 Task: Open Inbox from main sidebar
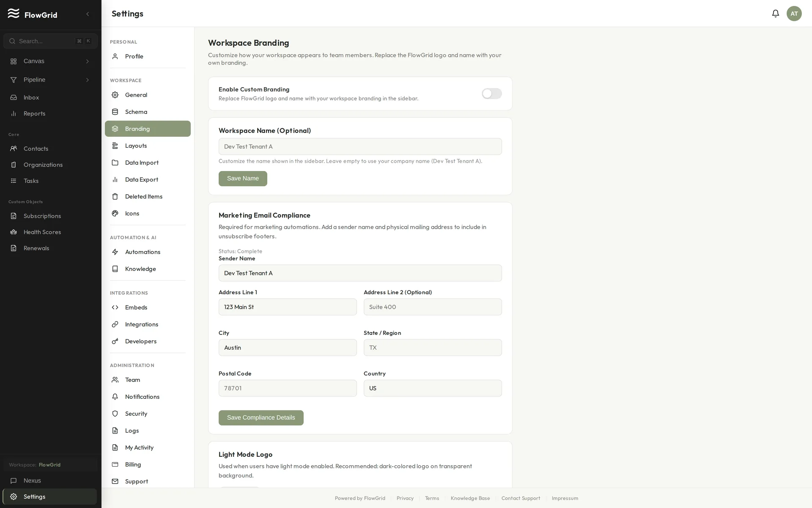point(50,97)
